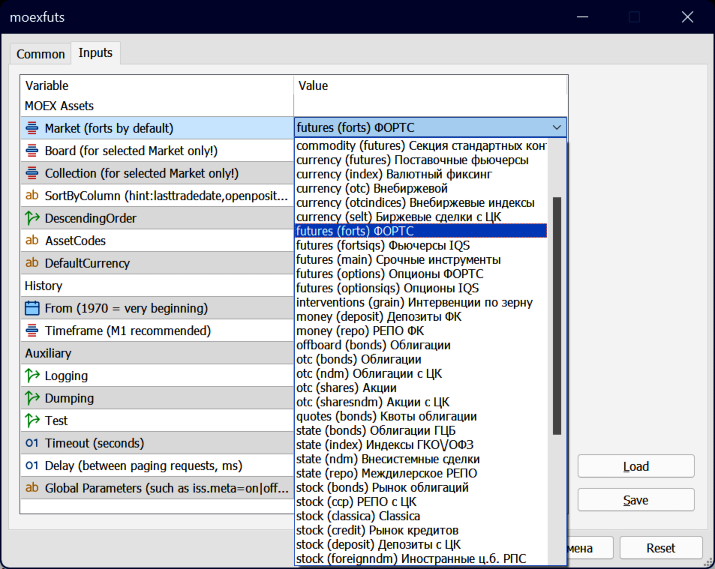The image size is (715, 569).
Task: Click the green arrow icon beside Dumping
Action: (x=32, y=398)
